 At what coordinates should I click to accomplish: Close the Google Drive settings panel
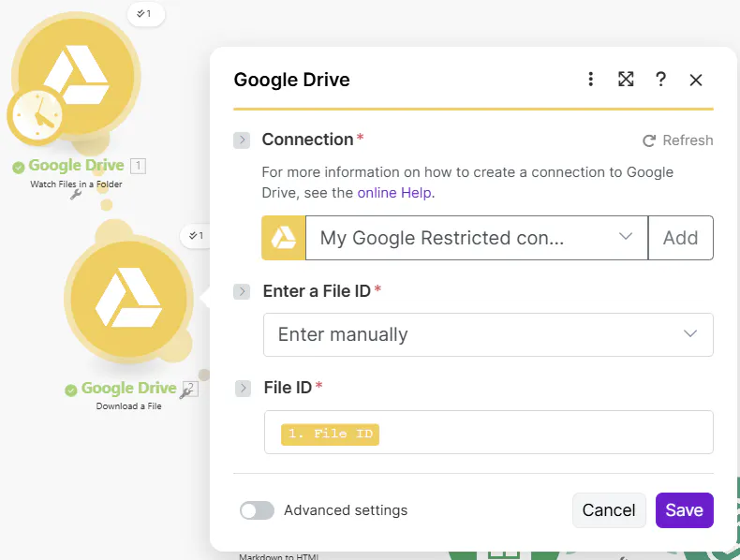pos(696,80)
